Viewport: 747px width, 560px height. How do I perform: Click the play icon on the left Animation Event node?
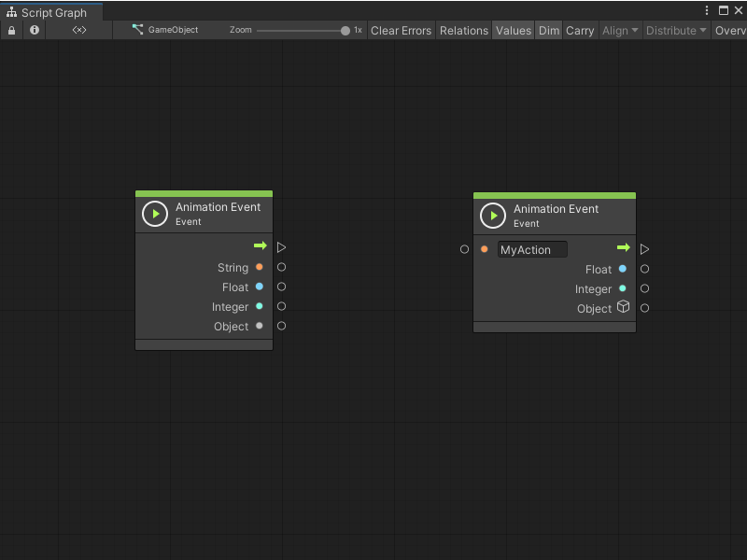pos(155,213)
